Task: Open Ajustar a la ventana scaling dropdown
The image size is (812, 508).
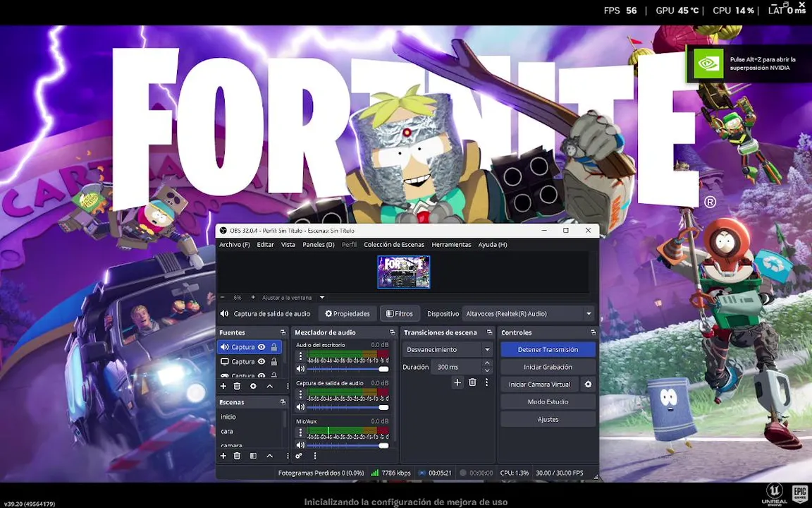Action: click(x=294, y=298)
